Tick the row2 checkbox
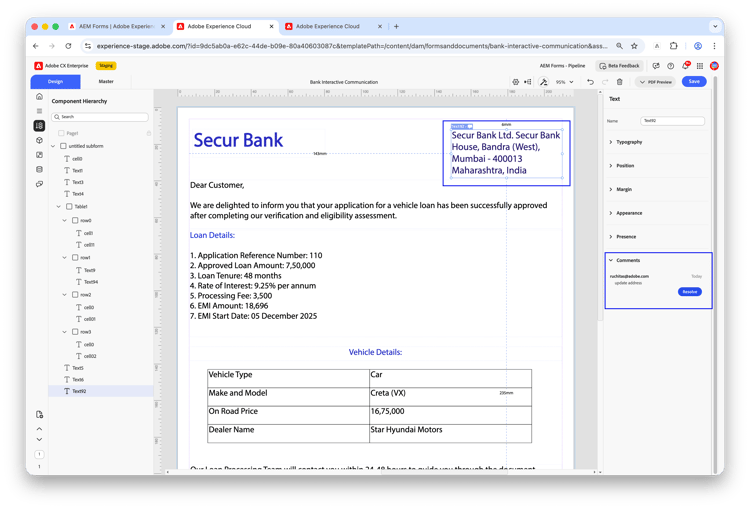 (x=75, y=295)
